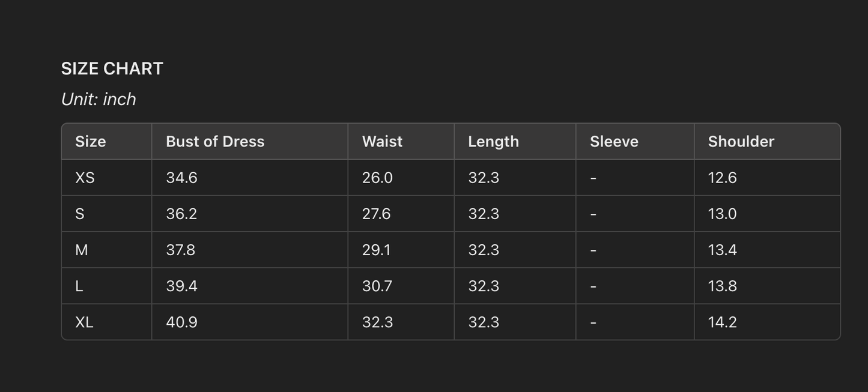Select the M size row label
Screen dimensions: 868x392
tap(82, 250)
